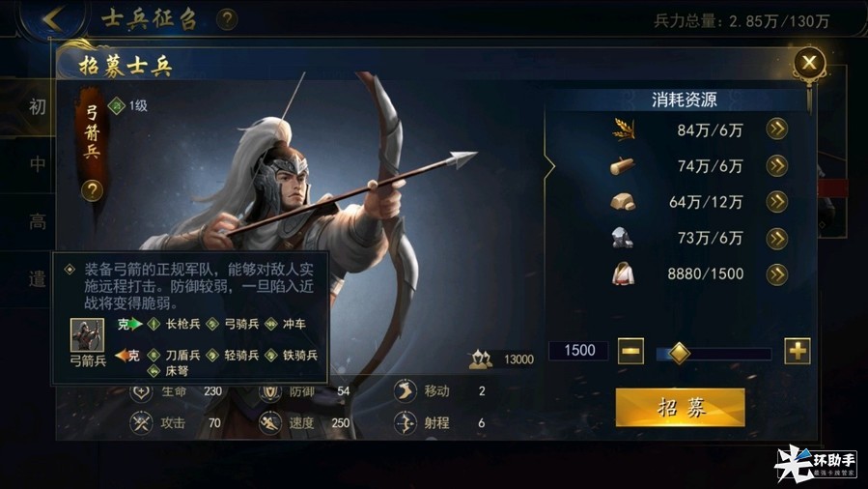Viewport: 868px width, 489px height.
Task: Click the stone resource icon
Action: pos(623,202)
